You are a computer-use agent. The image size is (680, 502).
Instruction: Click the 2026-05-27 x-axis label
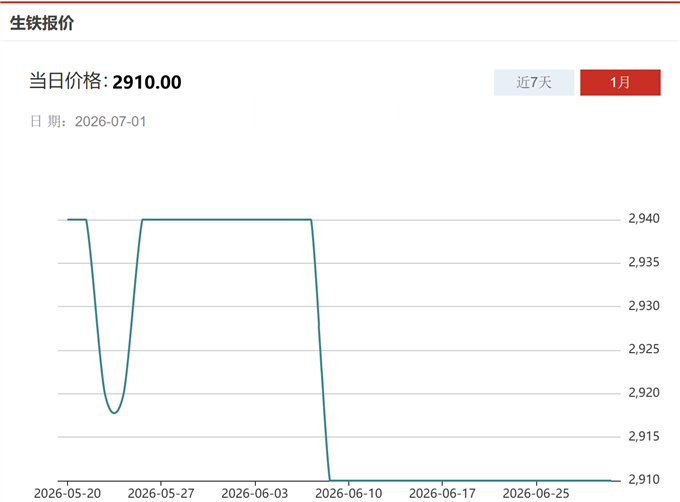tap(161, 493)
